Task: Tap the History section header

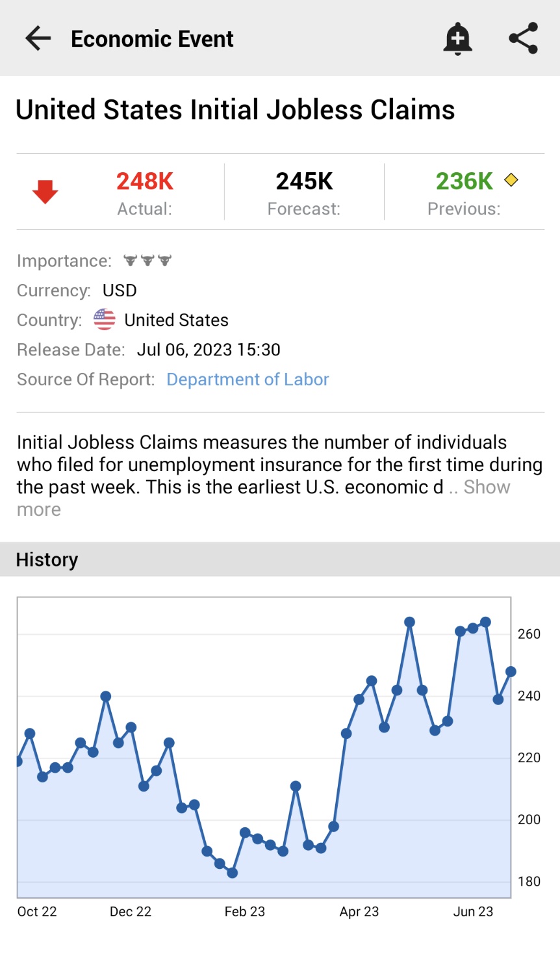Action: pyautogui.click(x=47, y=560)
